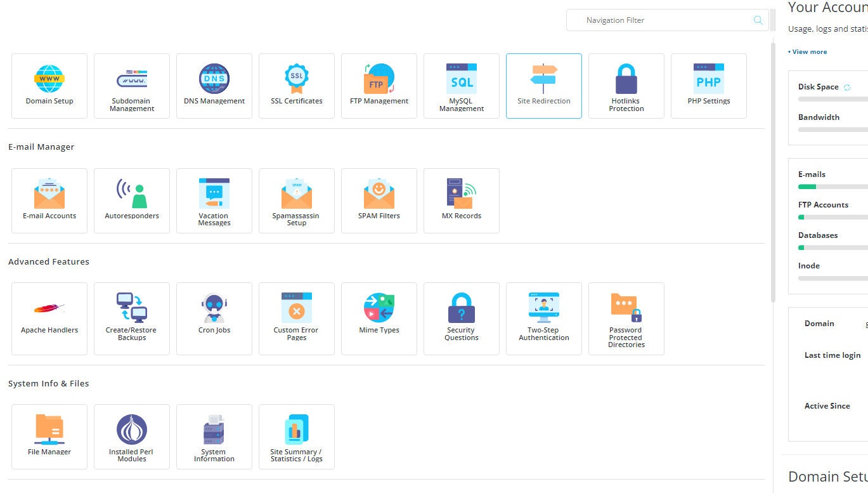This screenshot has width=868, height=493.
Task: Open Hotlinks Protection
Action: click(x=626, y=86)
